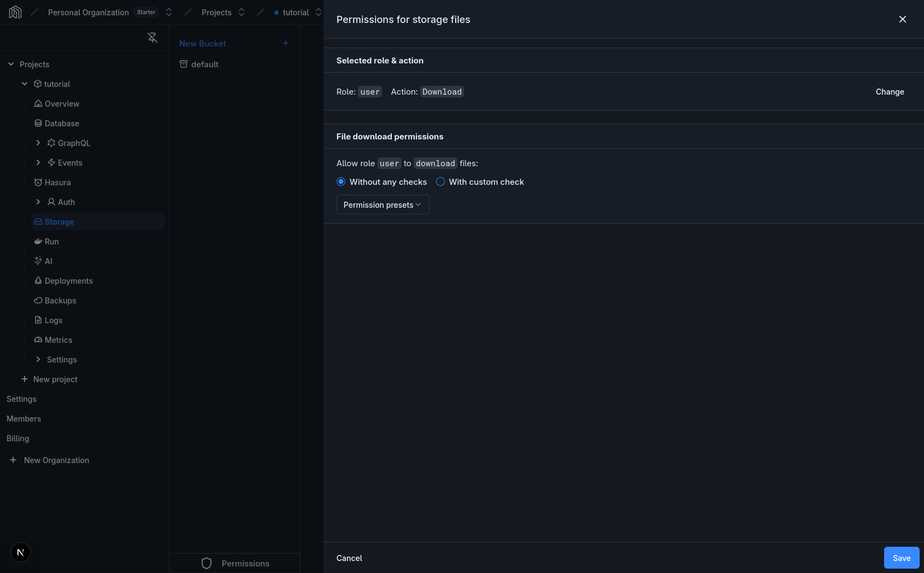Click the Storage drive icon
Screen dimensions: 924x573
(x=38, y=221)
